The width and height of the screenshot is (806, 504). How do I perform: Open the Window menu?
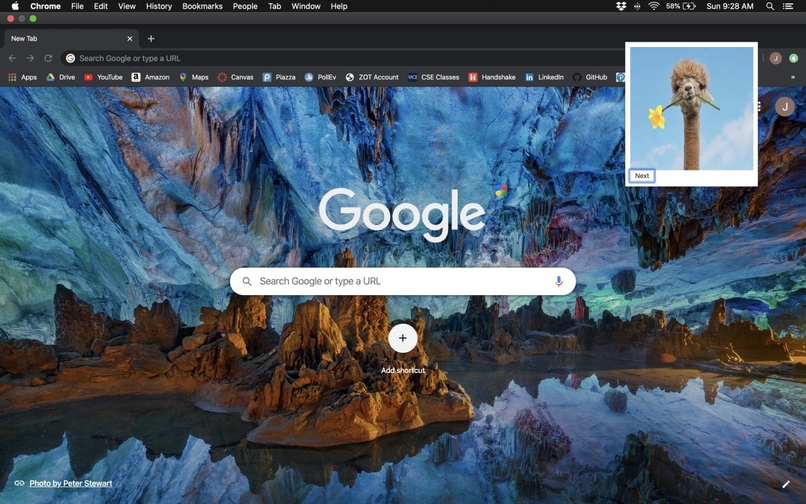[306, 6]
